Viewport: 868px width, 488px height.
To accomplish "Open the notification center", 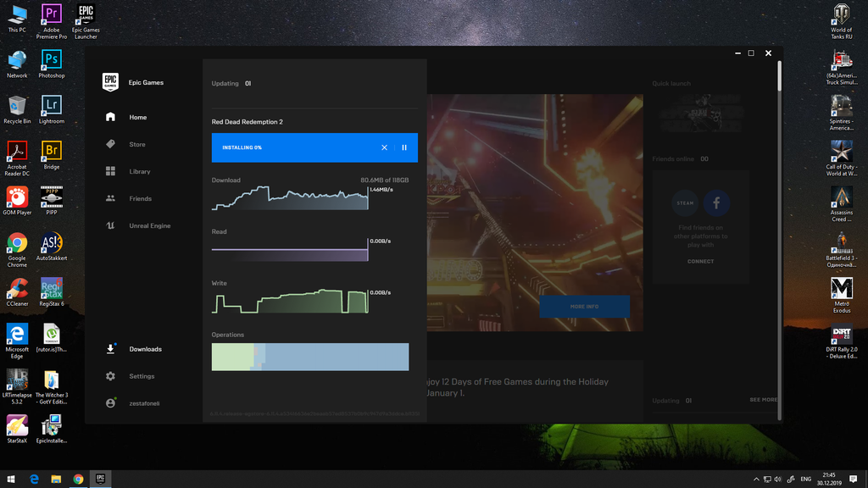I will pyautogui.click(x=853, y=480).
